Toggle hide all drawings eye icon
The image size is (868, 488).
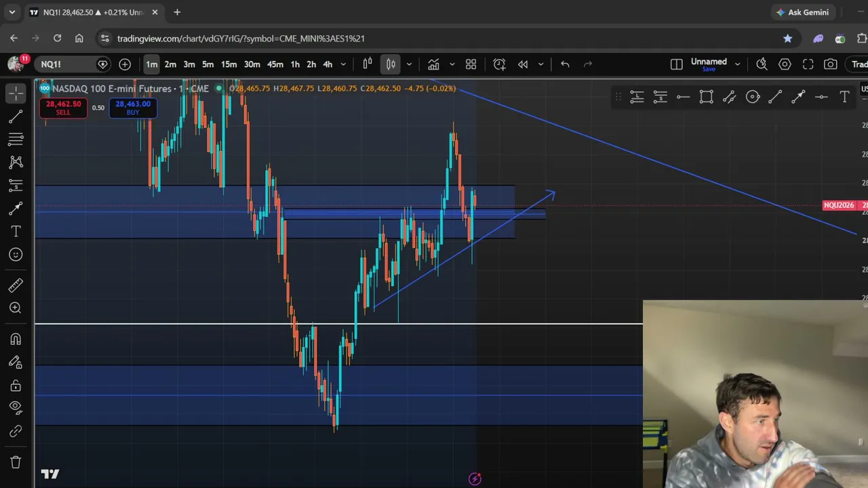pos(16,407)
